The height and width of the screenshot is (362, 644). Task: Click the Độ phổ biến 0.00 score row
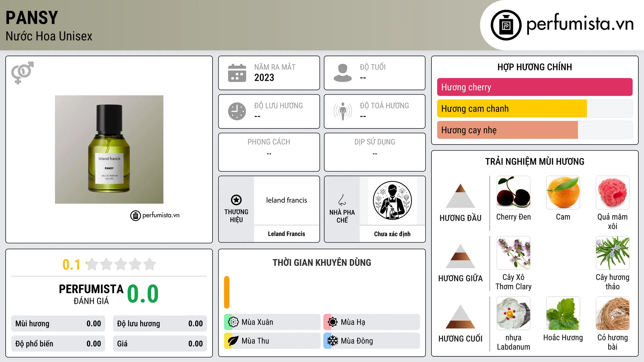pos(58,344)
